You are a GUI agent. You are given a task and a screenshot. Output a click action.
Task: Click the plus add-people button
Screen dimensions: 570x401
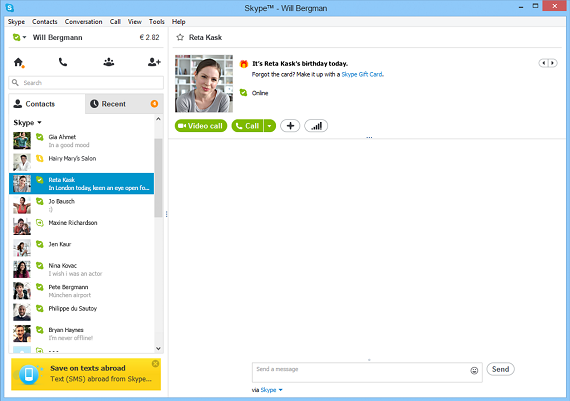point(290,126)
